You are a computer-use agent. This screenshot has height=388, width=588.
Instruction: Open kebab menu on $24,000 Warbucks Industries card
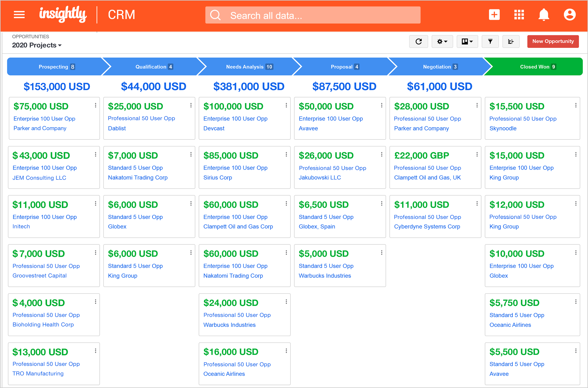click(286, 302)
